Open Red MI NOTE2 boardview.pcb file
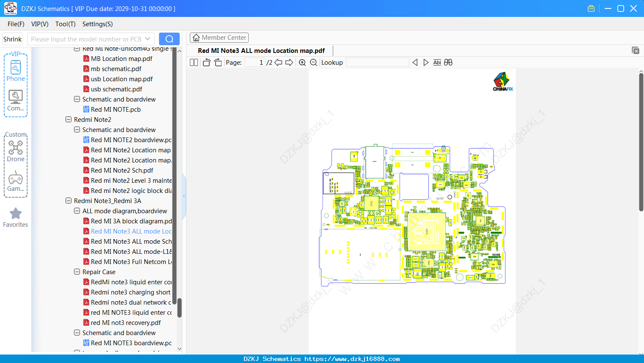The width and height of the screenshot is (644, 363). 127,140
